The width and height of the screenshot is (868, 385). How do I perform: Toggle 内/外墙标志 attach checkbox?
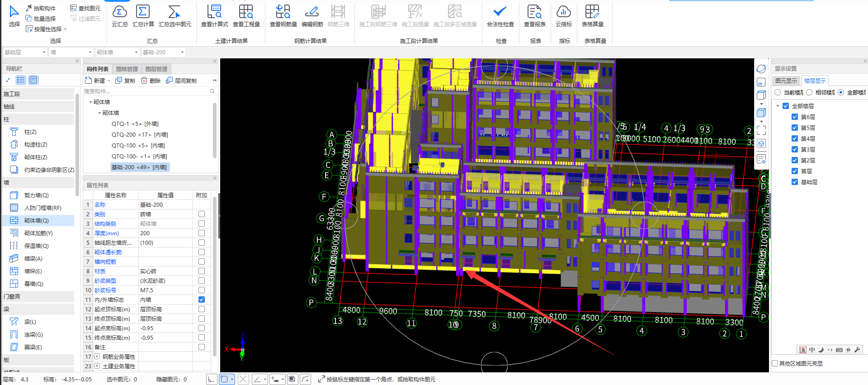click(x=202, y=299)
